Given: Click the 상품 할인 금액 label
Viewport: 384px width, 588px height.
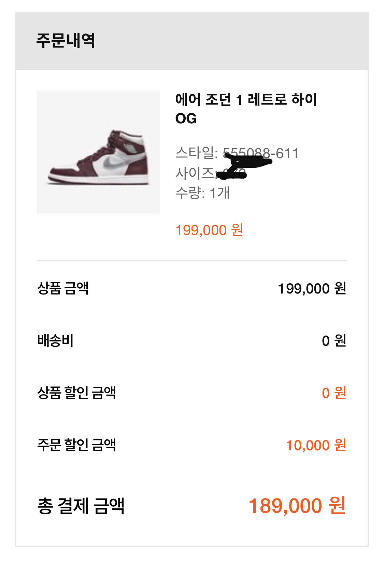Looking at the screenshot, I should pos(76,393).
